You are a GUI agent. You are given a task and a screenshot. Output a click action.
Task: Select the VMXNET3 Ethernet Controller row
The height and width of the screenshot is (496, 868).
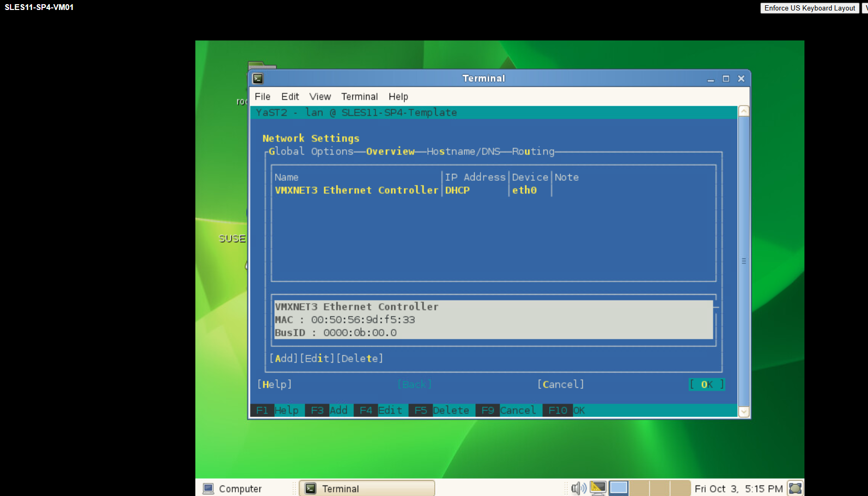[357, 190]
